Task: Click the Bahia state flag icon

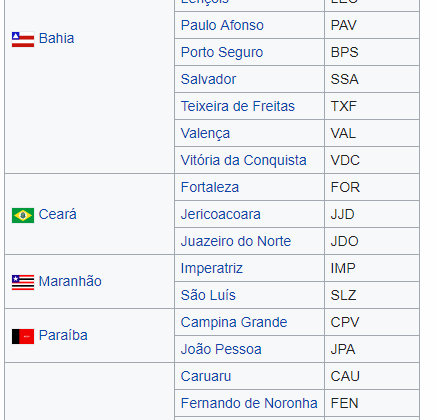Action: click(23, 39)
